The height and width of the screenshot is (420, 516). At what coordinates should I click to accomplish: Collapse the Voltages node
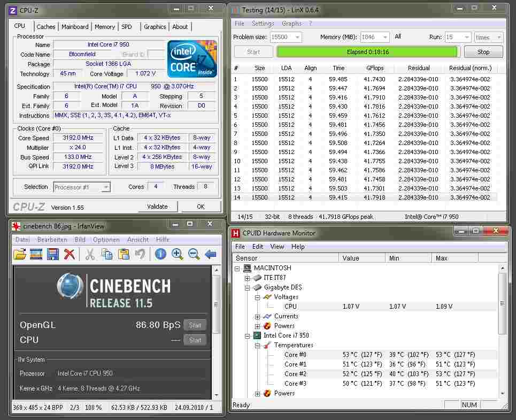click(x=258, y=297)
